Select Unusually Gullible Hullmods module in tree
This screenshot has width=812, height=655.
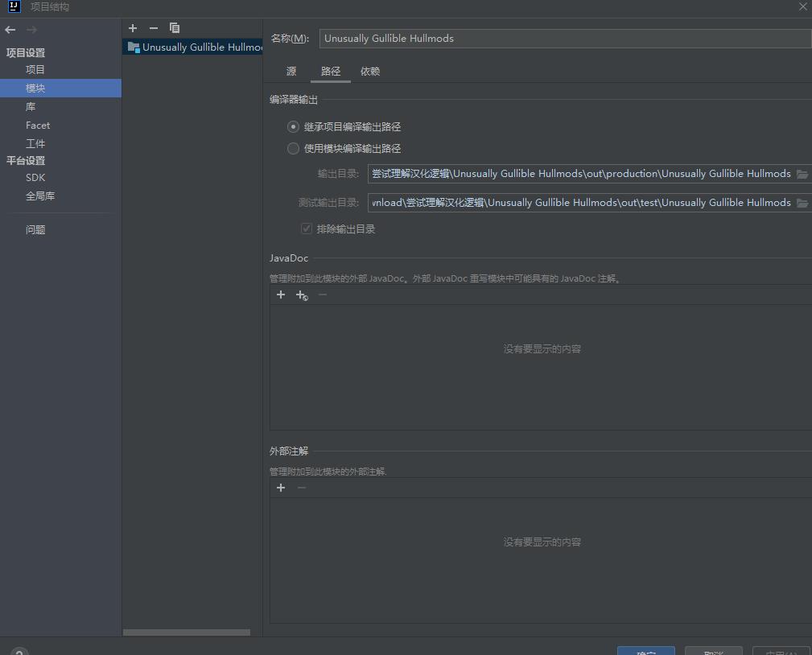pos(201,47)
